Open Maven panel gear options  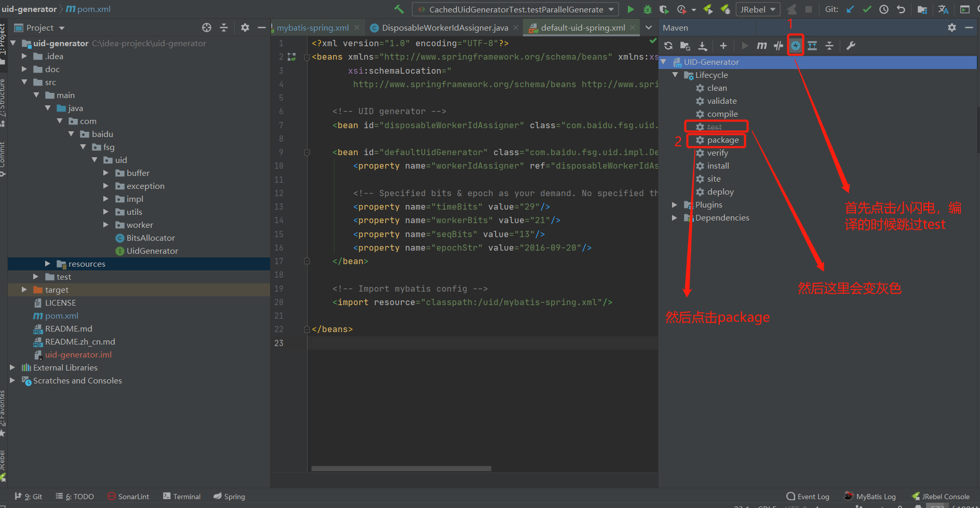click(x=951, y=28)
